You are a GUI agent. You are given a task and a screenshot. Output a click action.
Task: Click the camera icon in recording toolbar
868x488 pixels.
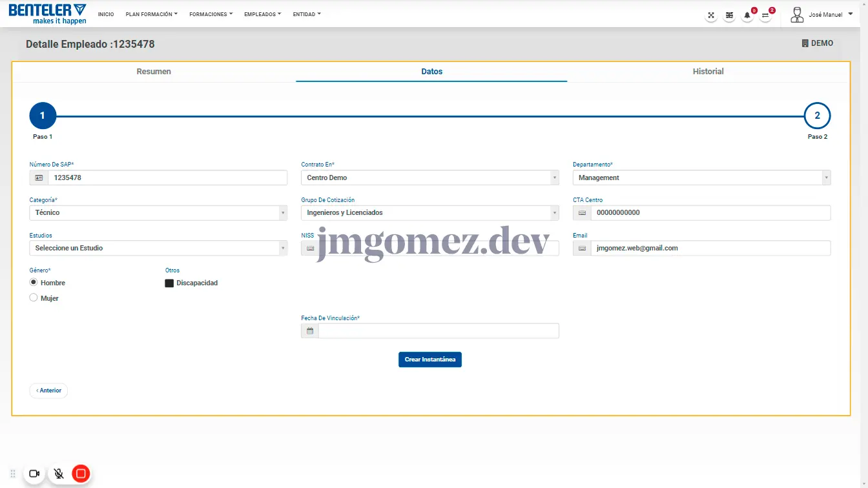point(34,474)
